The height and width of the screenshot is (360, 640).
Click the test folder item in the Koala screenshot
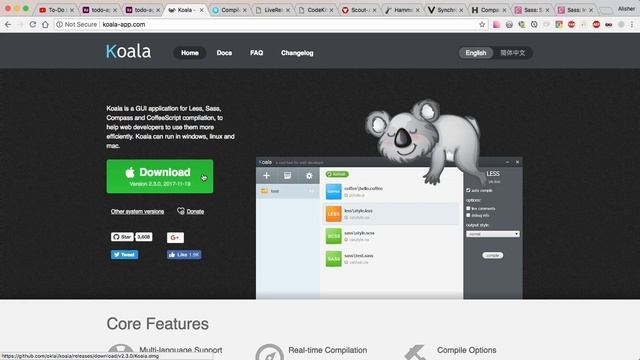point(288,191)
